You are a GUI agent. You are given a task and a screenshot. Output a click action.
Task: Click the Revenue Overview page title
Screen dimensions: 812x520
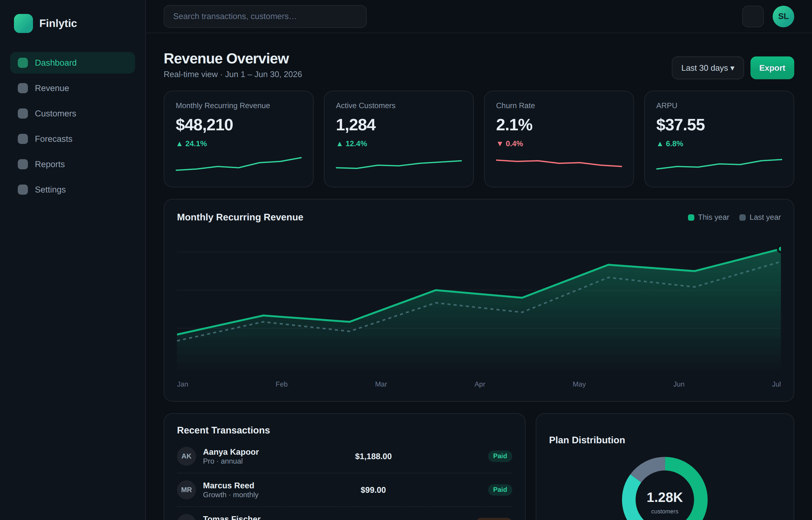click(226, 59)
